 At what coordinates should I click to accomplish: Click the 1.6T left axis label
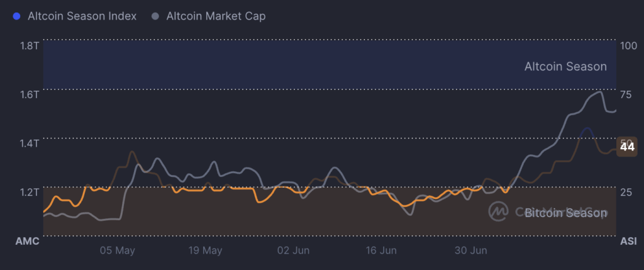(30, 94)
